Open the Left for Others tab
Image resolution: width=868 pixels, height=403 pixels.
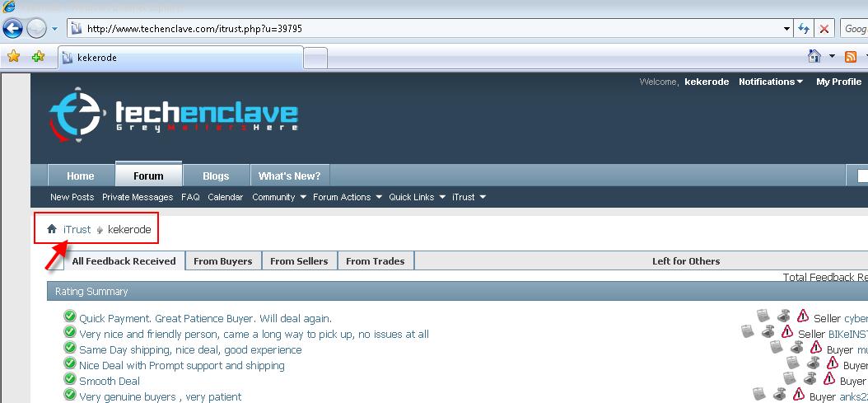(x=686, y=261)
